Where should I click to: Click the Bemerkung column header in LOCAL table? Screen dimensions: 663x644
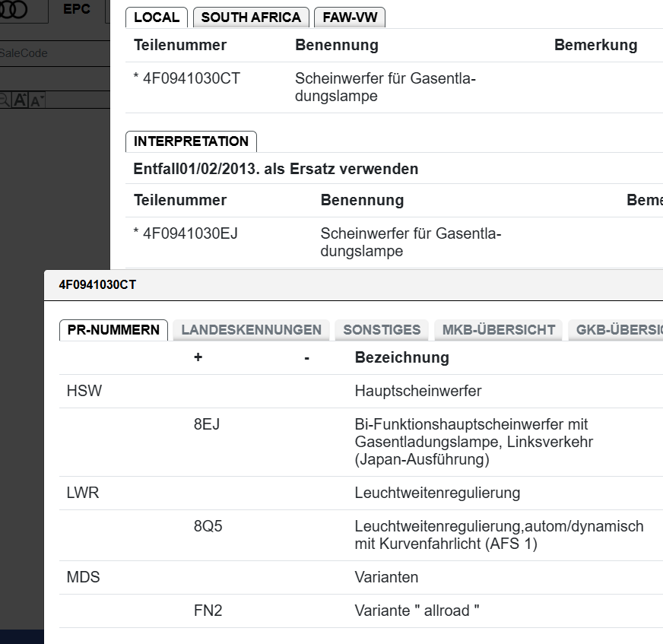[596, 45]
